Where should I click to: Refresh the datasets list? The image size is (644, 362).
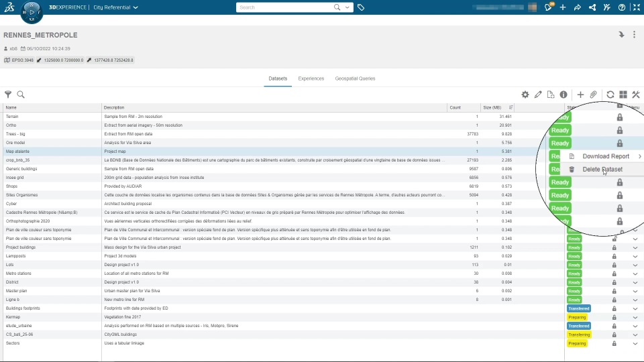click(610, 95)
